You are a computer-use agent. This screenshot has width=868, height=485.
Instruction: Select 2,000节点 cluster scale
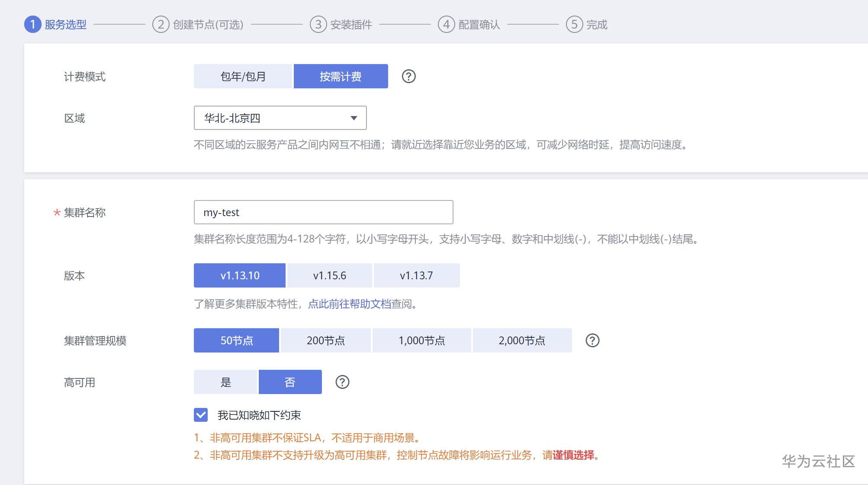pyautogui.click(x=521, y=340)
